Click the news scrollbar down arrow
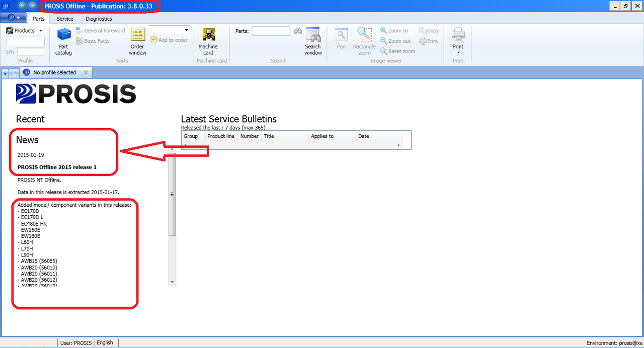Screen dimensions: 644x348 pyautogui.click(x=172, y=282)
